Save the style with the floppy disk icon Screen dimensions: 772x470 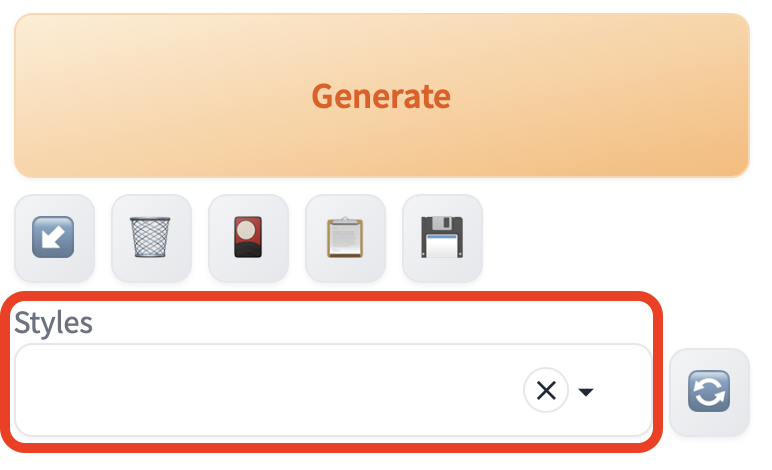442,238
